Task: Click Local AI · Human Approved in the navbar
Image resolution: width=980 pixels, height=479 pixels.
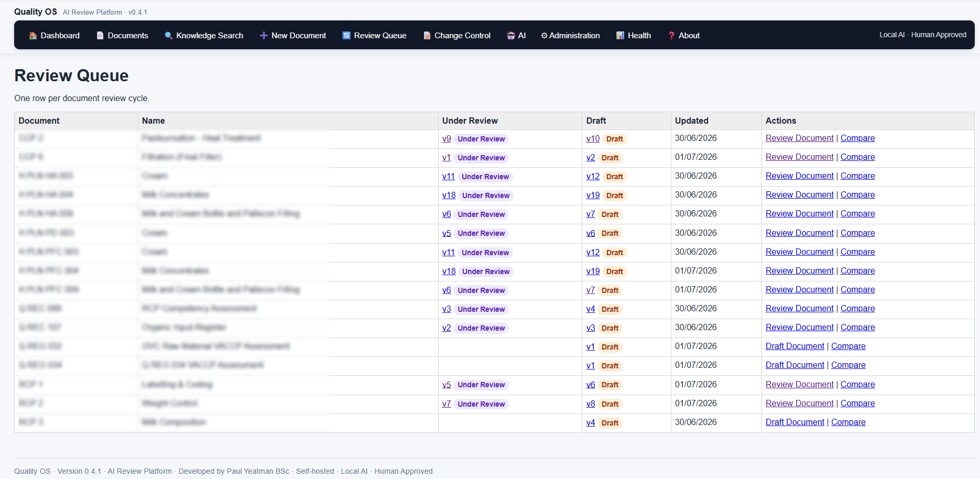Action: (x=922, y=35)
